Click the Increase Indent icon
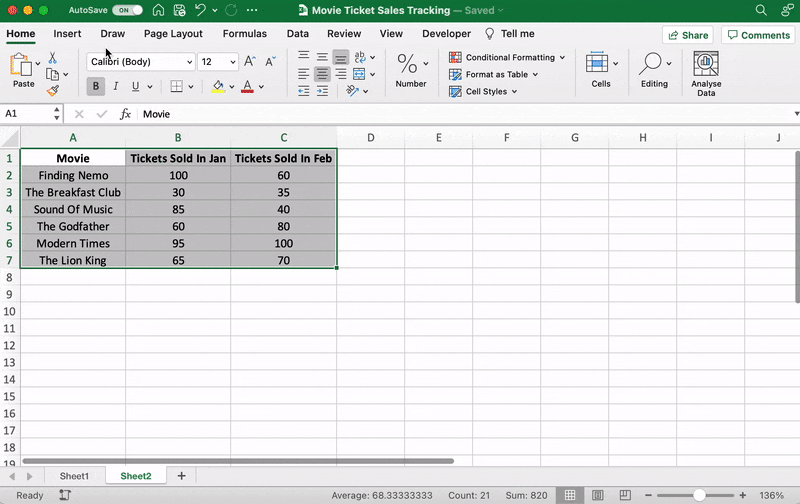This screenshot has width=800, height=504. pos(322,91)
